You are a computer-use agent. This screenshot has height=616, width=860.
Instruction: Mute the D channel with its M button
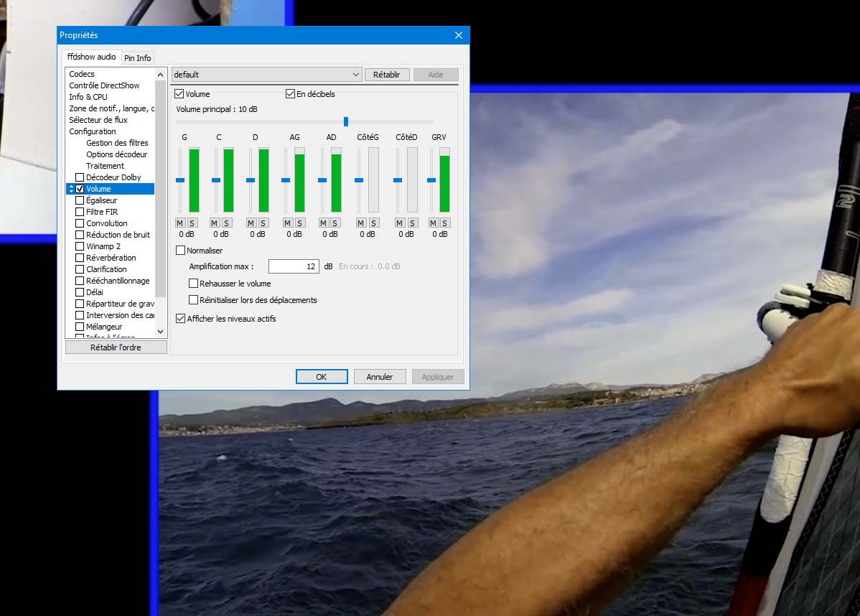[251, 223]
